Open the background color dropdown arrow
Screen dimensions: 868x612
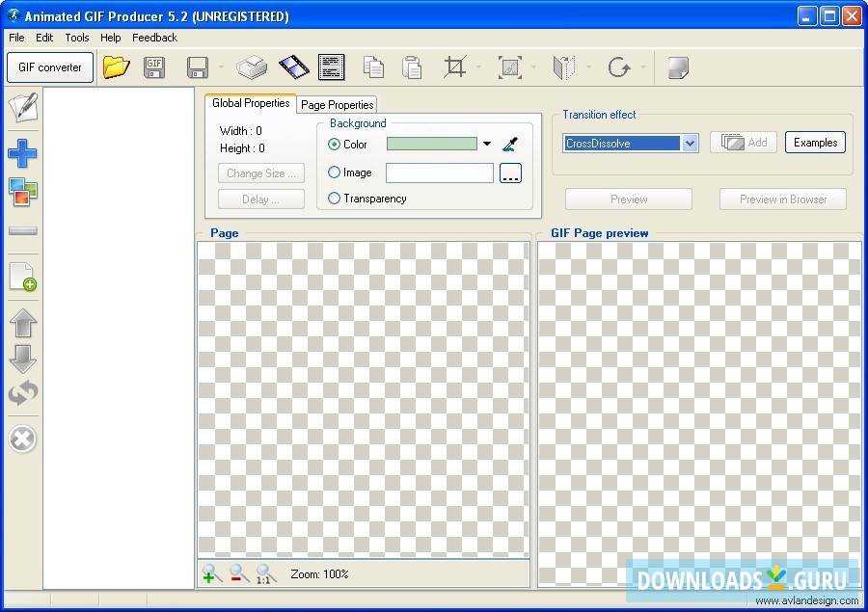(x=486, y=143)
